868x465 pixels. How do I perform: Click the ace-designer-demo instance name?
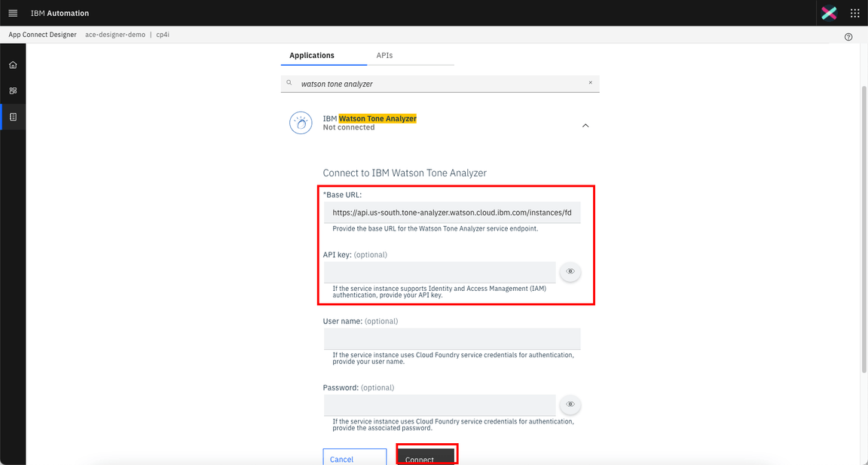point(115,35)
